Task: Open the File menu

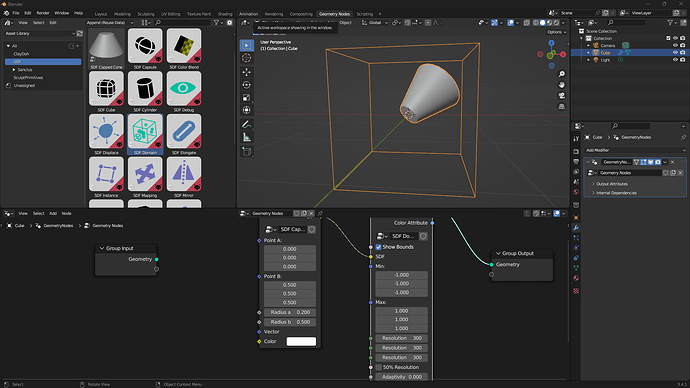Action: coord(16,13)
